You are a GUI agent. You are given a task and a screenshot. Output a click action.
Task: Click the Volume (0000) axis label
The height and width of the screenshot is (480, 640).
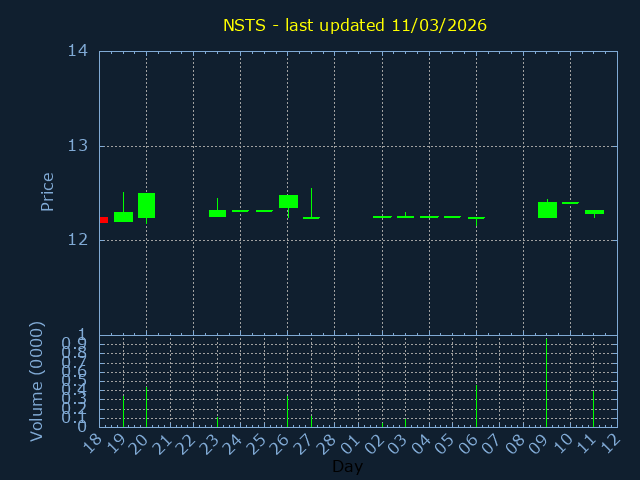coord(37,381)
